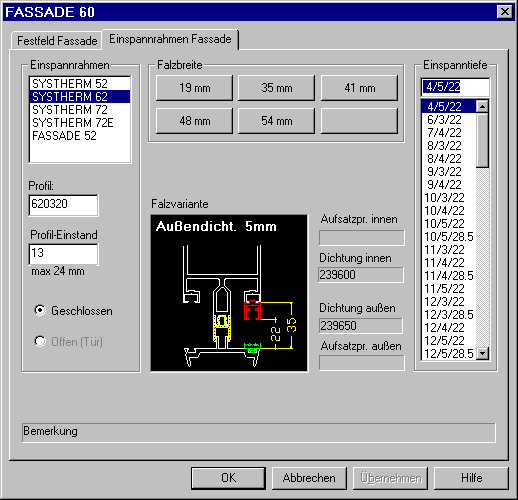Select 12/5/22 in the Einspanntiefe list
The width and height of the screenshot is (518, 500).
[x=449, y=341]
